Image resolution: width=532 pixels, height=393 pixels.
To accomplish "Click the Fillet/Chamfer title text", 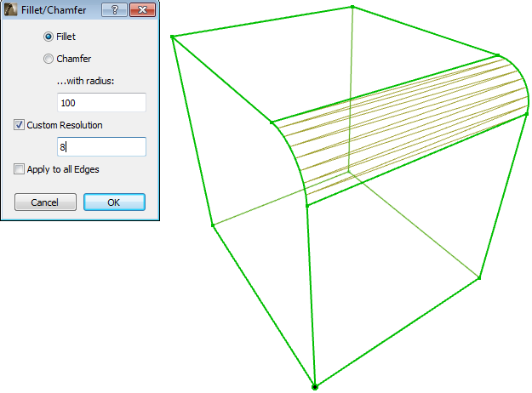I will pyautogui.click(x=54, y=10).
